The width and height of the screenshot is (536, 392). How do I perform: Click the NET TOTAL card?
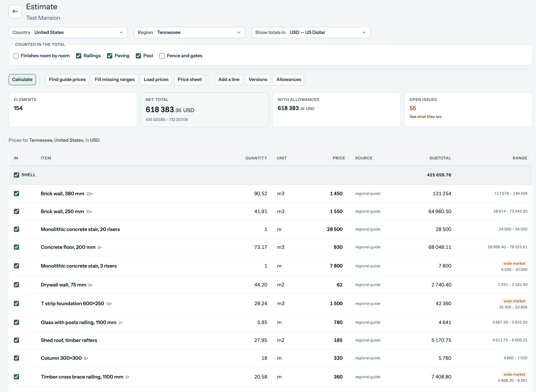coord(205,110)
